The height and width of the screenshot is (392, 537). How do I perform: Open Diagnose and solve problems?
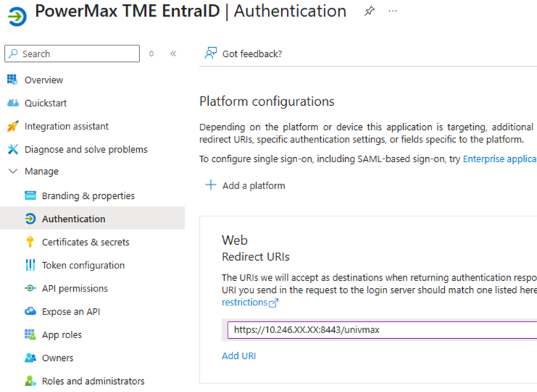coord(86,150)
